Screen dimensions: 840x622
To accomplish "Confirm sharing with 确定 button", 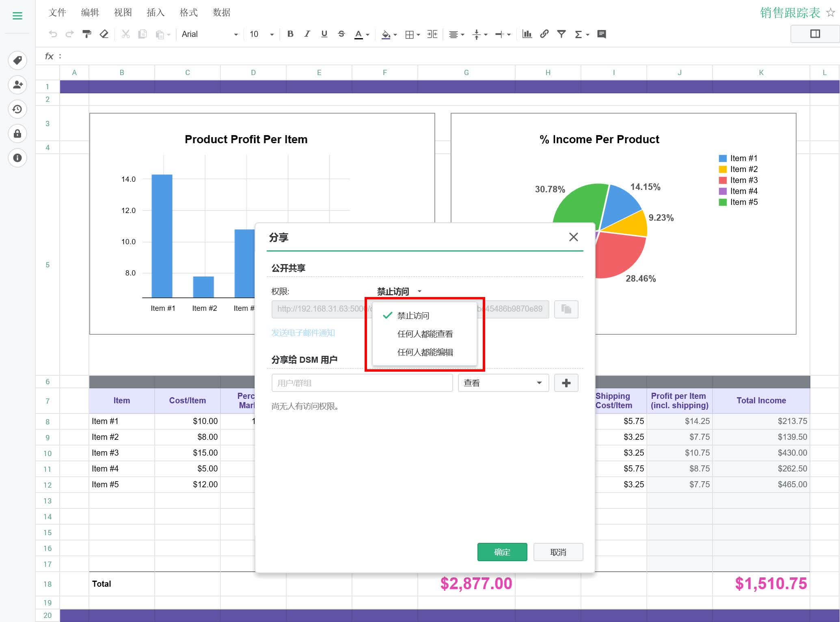I will point(502,552).
